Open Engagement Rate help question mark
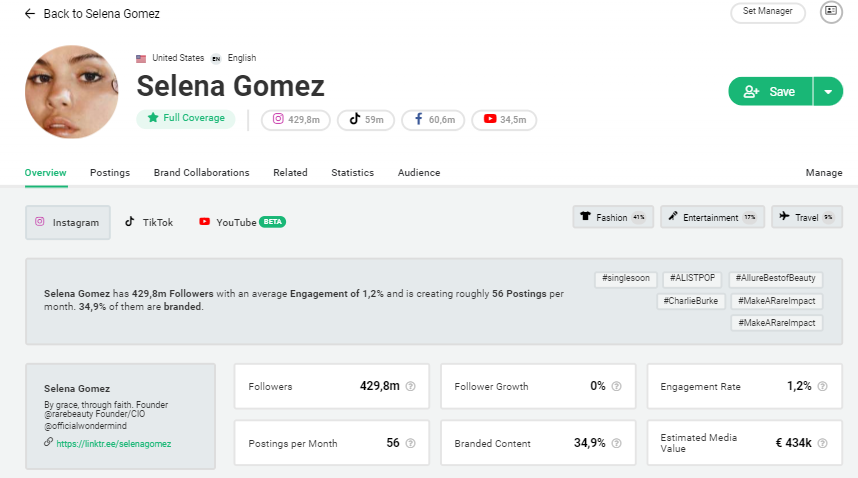 click(822, 386)
